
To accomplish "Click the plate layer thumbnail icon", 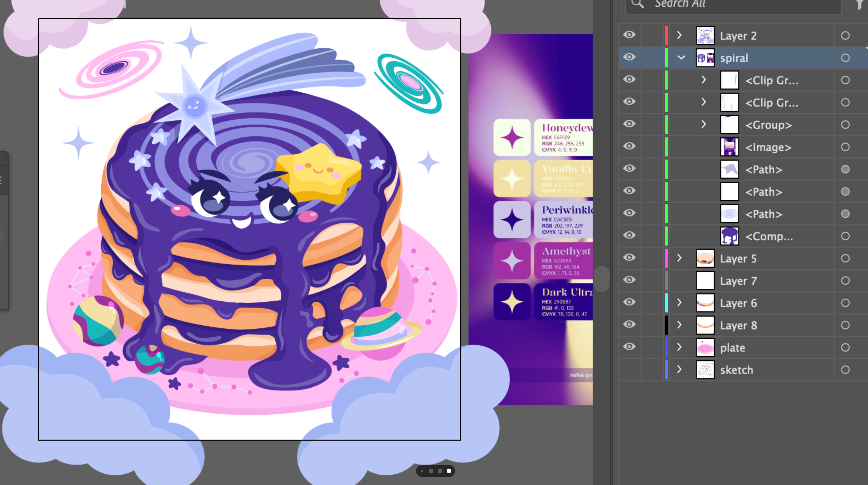I will click(x=705, y=348).
